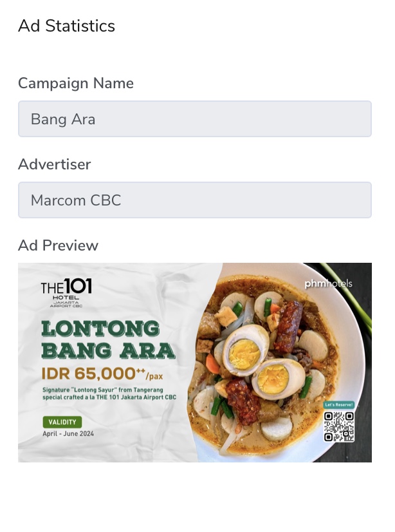Click the green VALIDITY badge
The height and width of the screenshot is (532, 395).
pyautogui.click(x=62, y=423)
